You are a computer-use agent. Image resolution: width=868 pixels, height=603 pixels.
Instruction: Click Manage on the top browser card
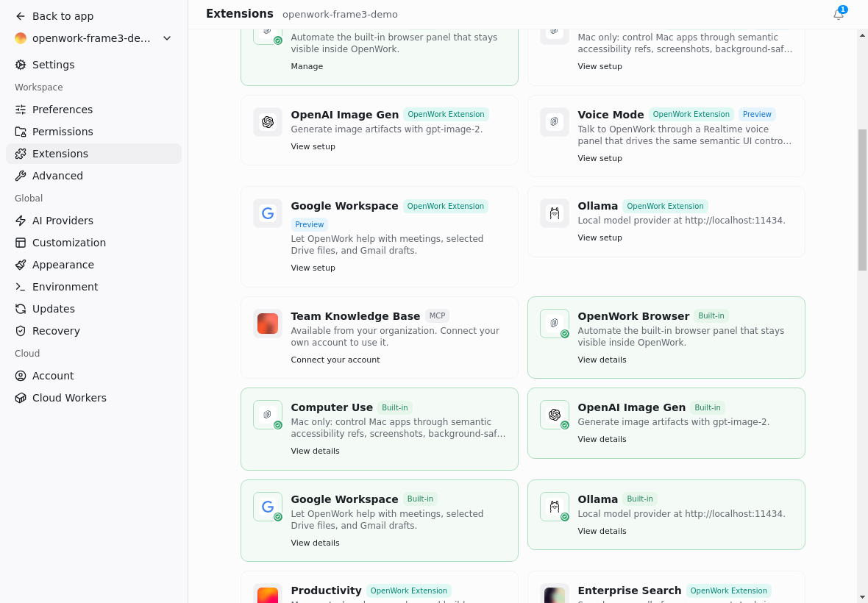(307, 66)
